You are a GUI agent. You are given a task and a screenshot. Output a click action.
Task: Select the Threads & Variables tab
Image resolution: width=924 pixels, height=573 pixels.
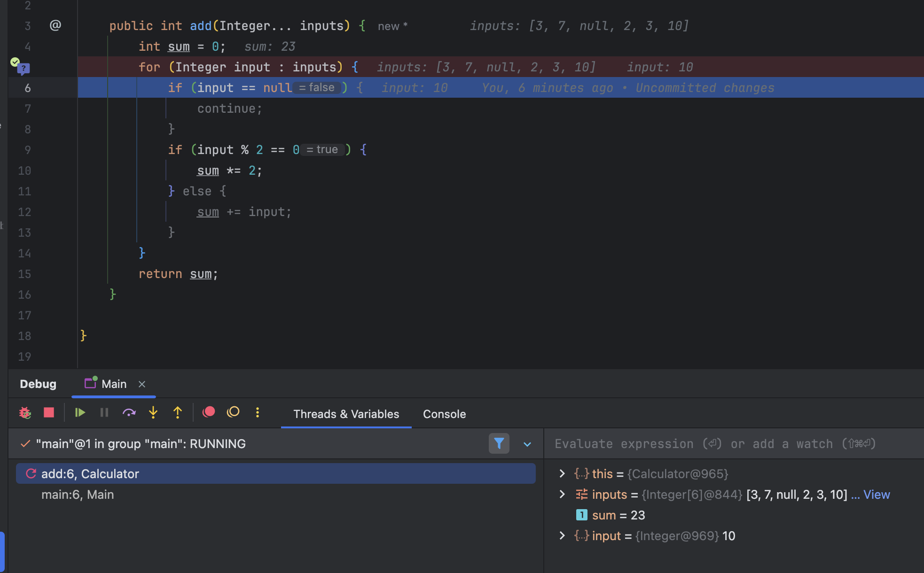point(346,414)
